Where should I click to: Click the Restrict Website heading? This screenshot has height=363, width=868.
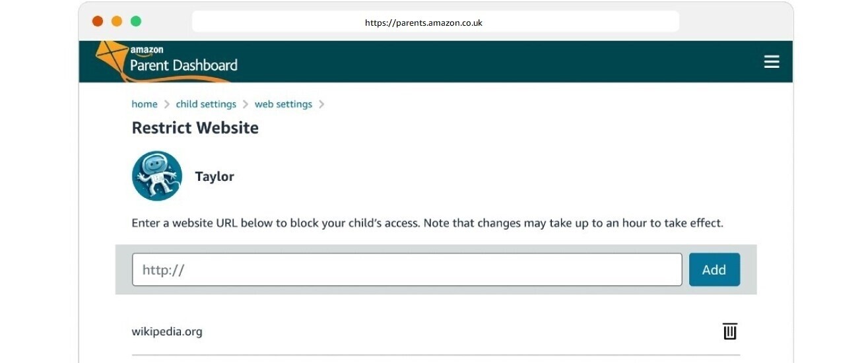pyautogui.click(x=195, y=128)
